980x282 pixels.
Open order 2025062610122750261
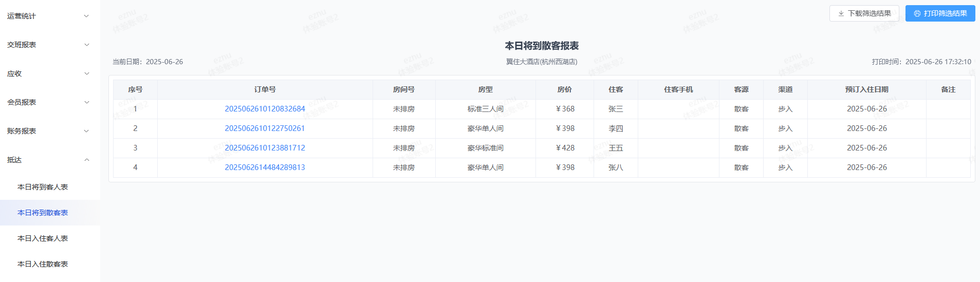[265, 128]
